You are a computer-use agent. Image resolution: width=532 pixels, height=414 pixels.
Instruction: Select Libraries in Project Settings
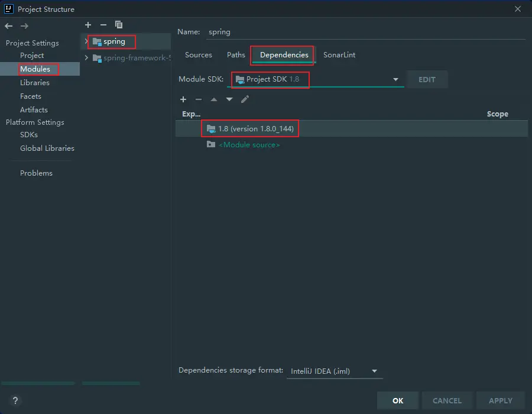point(35,83)
